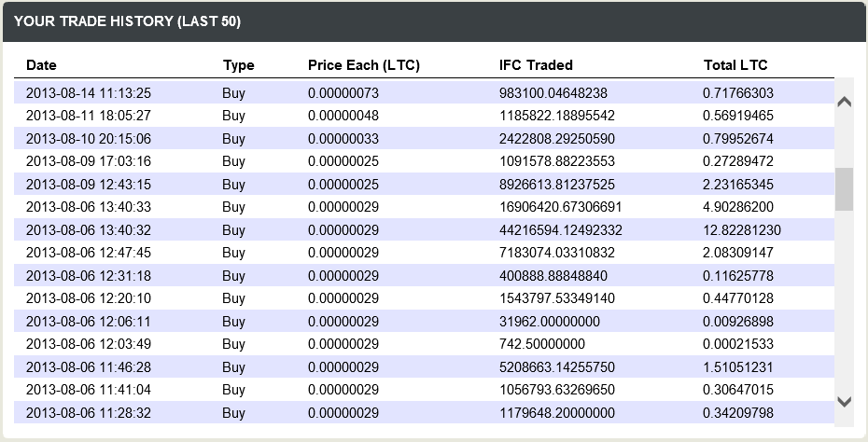Image resolution: width=868 pixels, height=442 pixels.
Task: Select the 2013-08-14 11:13:25 trade row
Action: pos(424,93)
